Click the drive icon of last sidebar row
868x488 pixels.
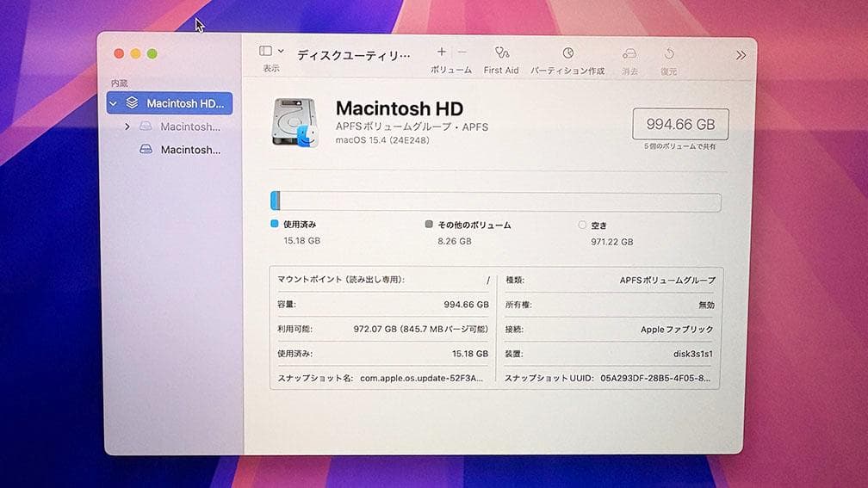[x=146, y=150]
